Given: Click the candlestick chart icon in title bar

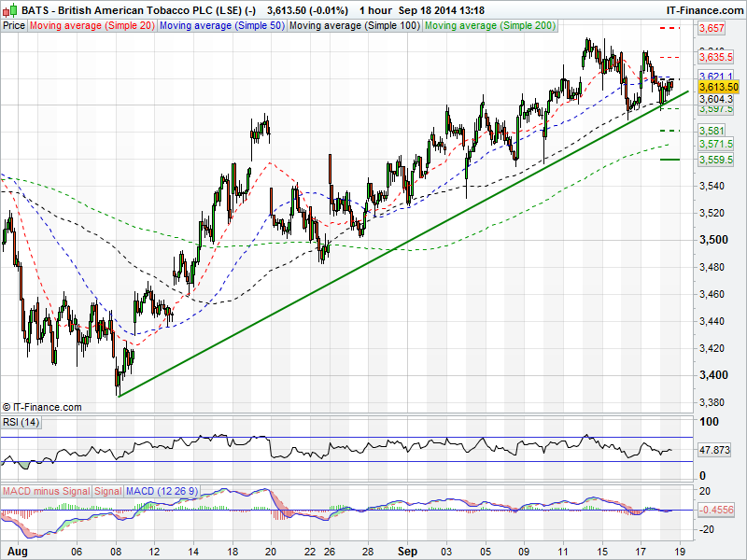Looking at the screenshot, I should point(9,9).
